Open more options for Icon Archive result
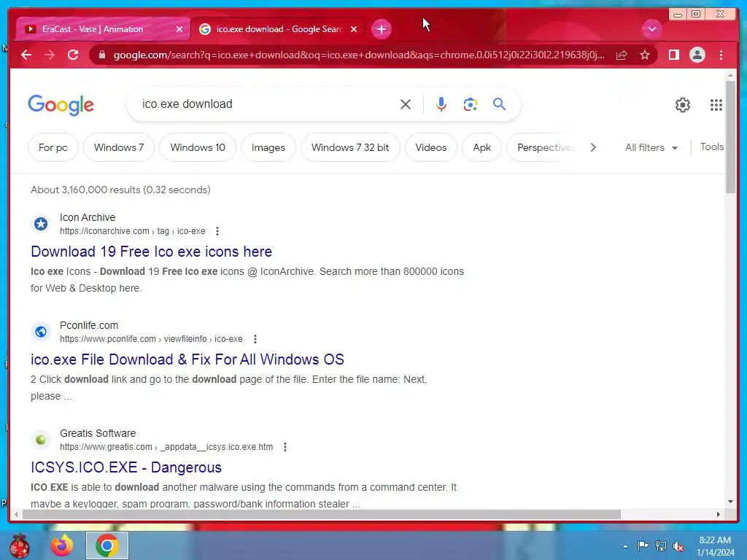 pos(217,231)
